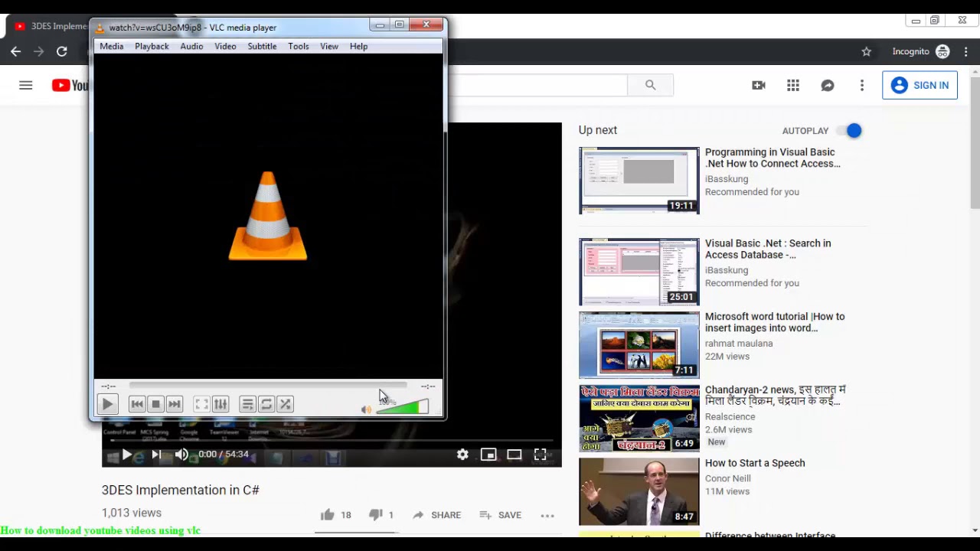Click the SIGN IN button
The width and height of the screenshot is (980, 551).
coord(920,85)
